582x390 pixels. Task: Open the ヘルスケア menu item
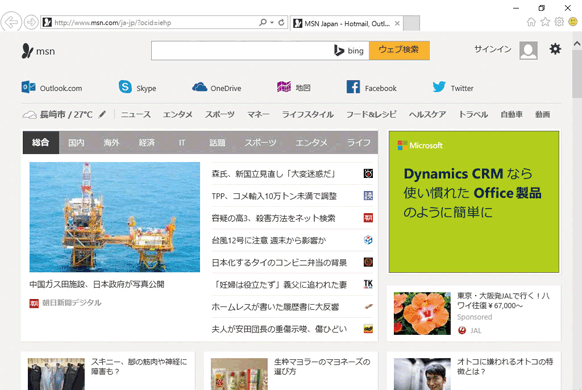428,115
